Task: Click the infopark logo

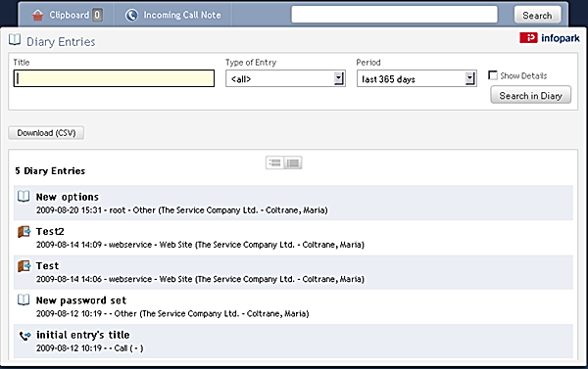Action: tap(550, 38)
